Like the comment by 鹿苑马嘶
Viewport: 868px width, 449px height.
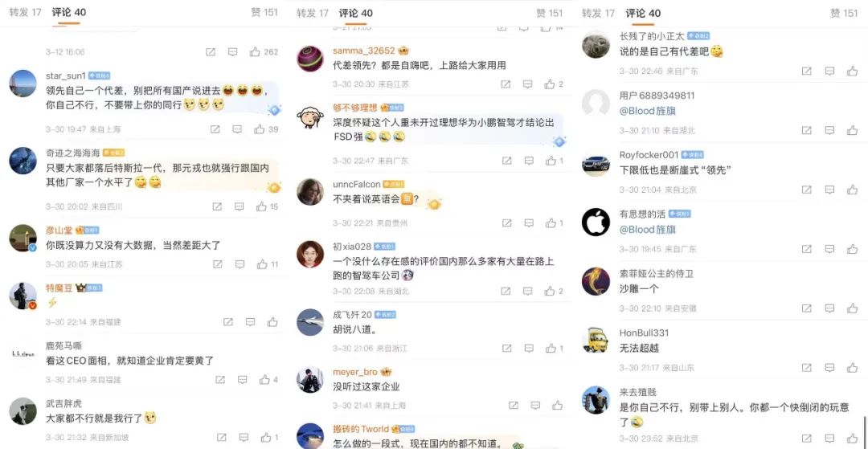pos(264,379)
